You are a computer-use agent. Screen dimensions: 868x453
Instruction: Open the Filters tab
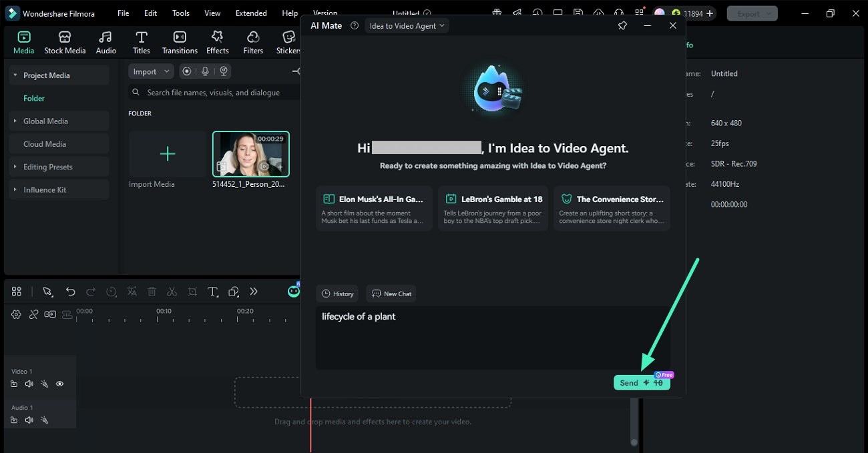coord(253,43)
